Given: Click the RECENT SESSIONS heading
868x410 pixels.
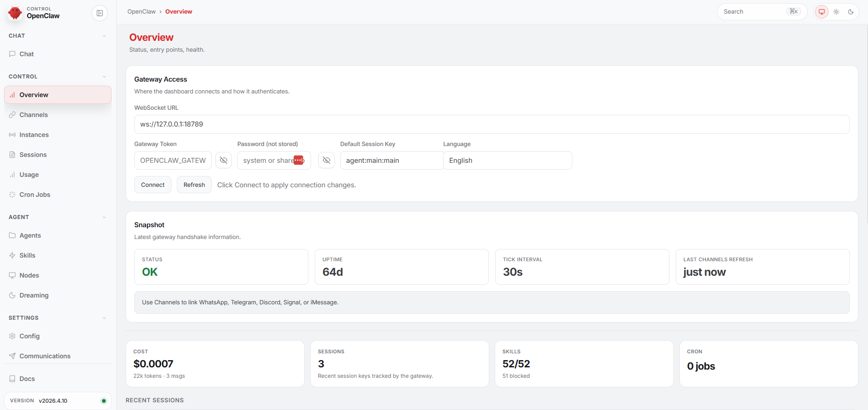Looking at the screenshot, I should 155,400.
